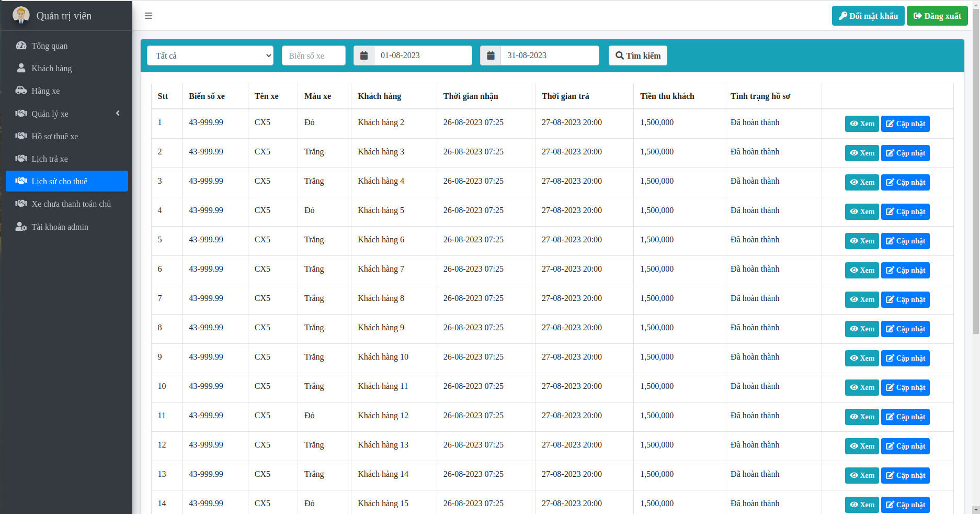View record for Khách hàng 11
This screenshot has height=514, width=980.
coord(861,387)
